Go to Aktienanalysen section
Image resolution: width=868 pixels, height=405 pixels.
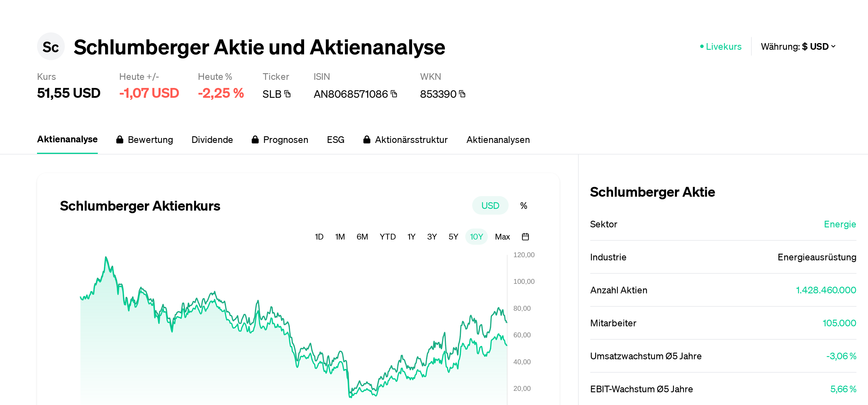point(498,139)
